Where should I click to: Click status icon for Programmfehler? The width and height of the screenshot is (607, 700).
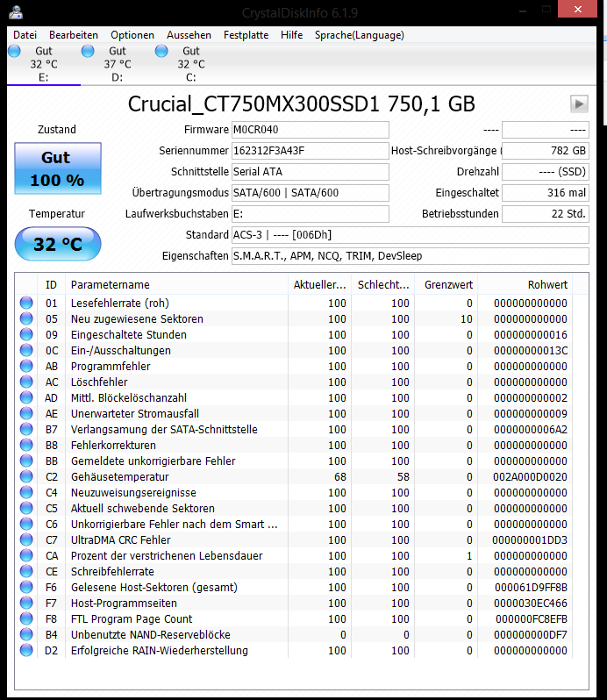[26, 366]
